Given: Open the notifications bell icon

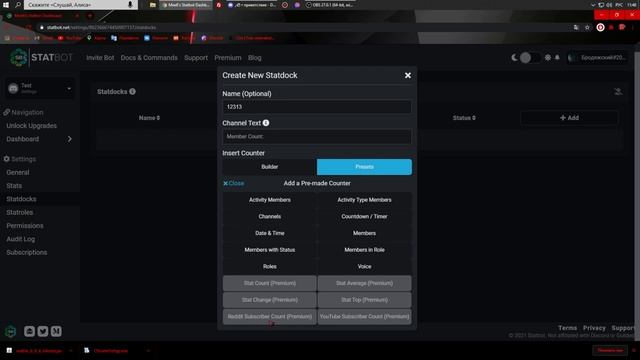Looking at the screenshot, I should pos(557,58).
